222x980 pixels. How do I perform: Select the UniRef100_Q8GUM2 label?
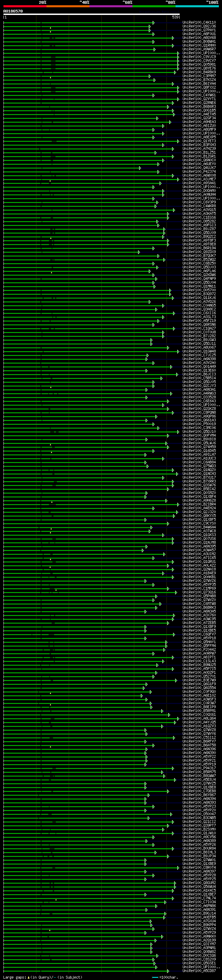pyautogui.click(x=199, y=883)
